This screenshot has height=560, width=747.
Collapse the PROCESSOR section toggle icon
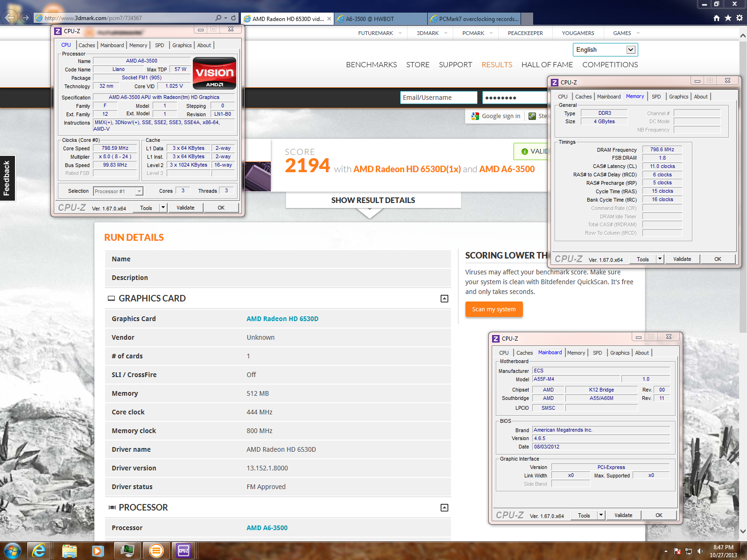[x=444, y=508]
